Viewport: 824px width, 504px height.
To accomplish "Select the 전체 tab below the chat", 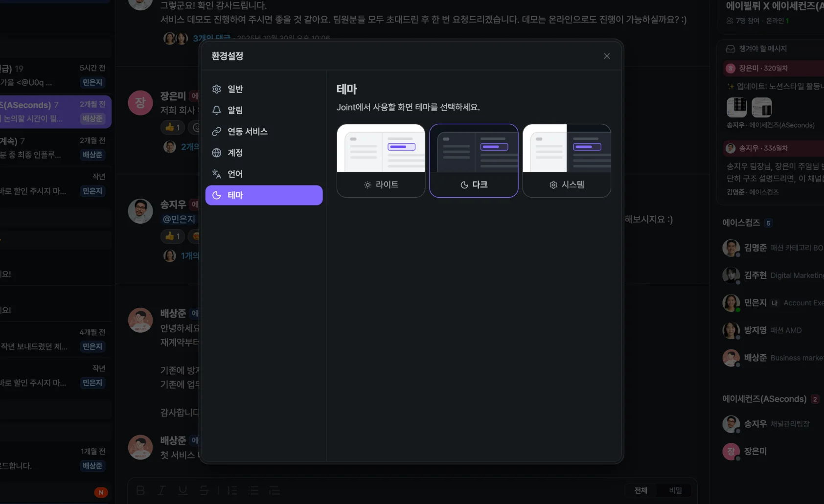I will [641, 490].
